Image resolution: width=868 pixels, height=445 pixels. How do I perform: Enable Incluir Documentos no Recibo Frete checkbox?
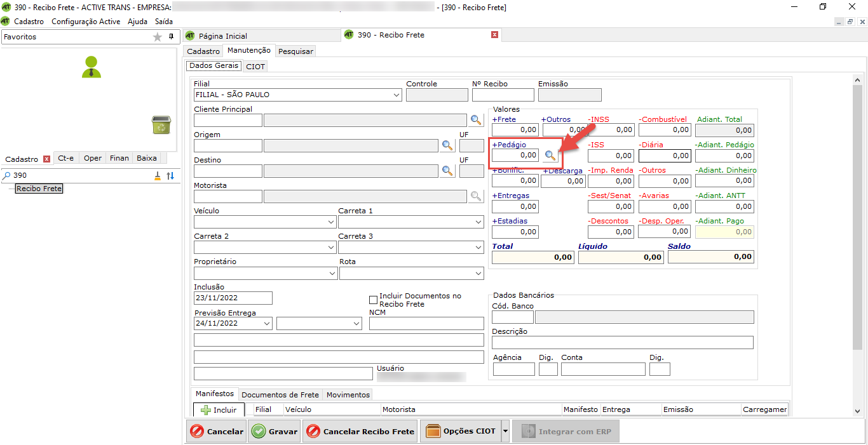(373, 300)
